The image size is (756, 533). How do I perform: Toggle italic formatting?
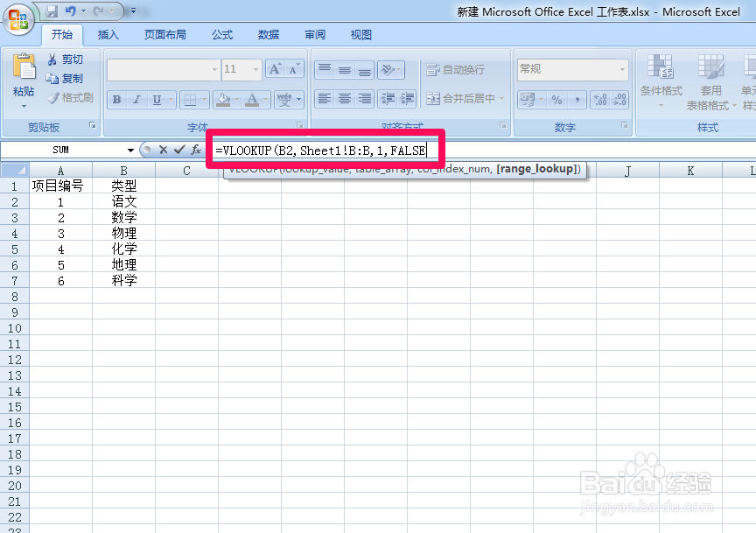tap(136, 100)
